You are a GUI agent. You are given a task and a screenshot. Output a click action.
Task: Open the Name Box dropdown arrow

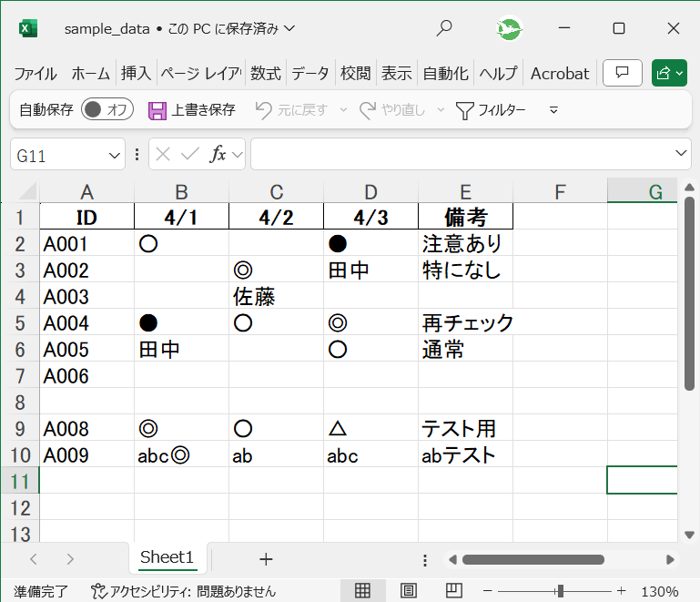(115, 156)
